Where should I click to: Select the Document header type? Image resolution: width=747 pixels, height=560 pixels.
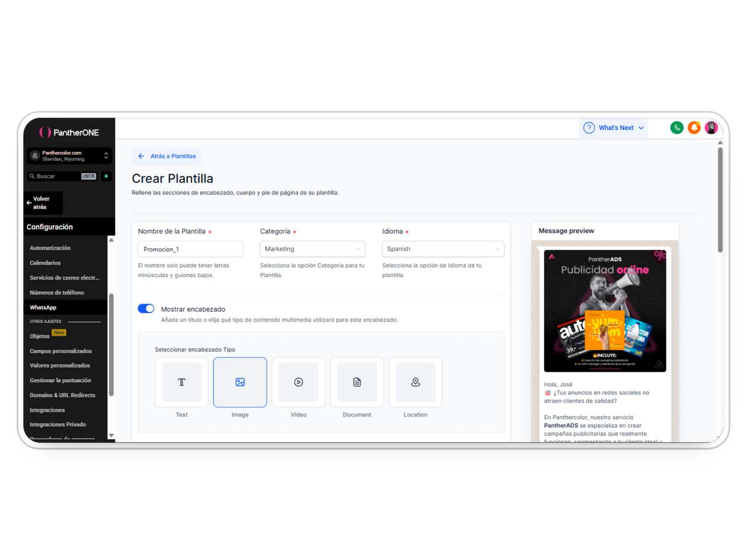click(357, 382)
